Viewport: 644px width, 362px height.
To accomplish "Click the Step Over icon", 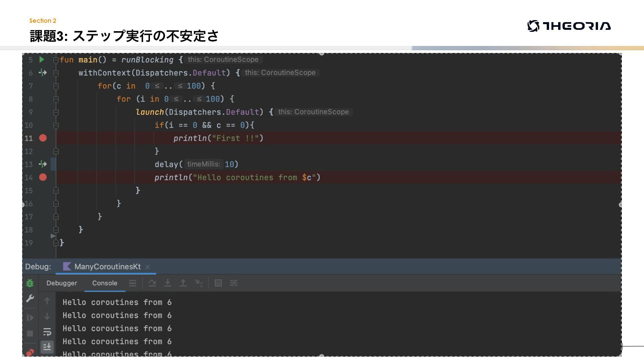I will point(152,283).
